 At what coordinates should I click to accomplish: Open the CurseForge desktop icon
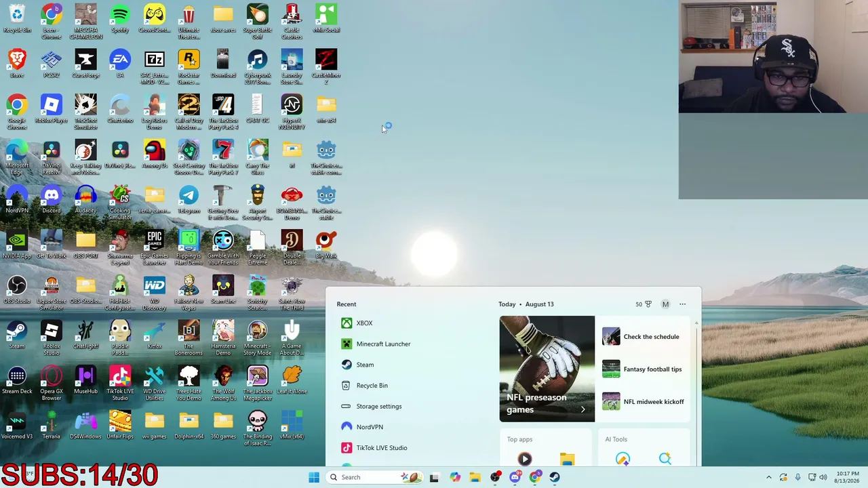85,64
